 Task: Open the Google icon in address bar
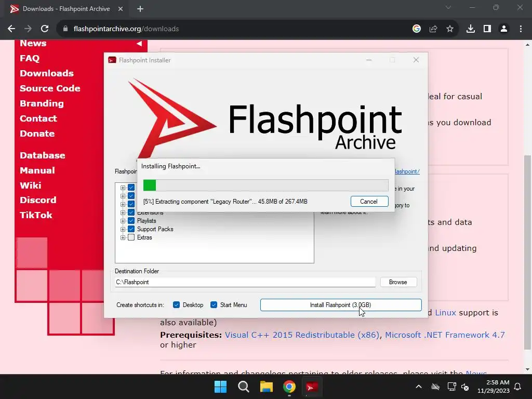coord(417,29)
